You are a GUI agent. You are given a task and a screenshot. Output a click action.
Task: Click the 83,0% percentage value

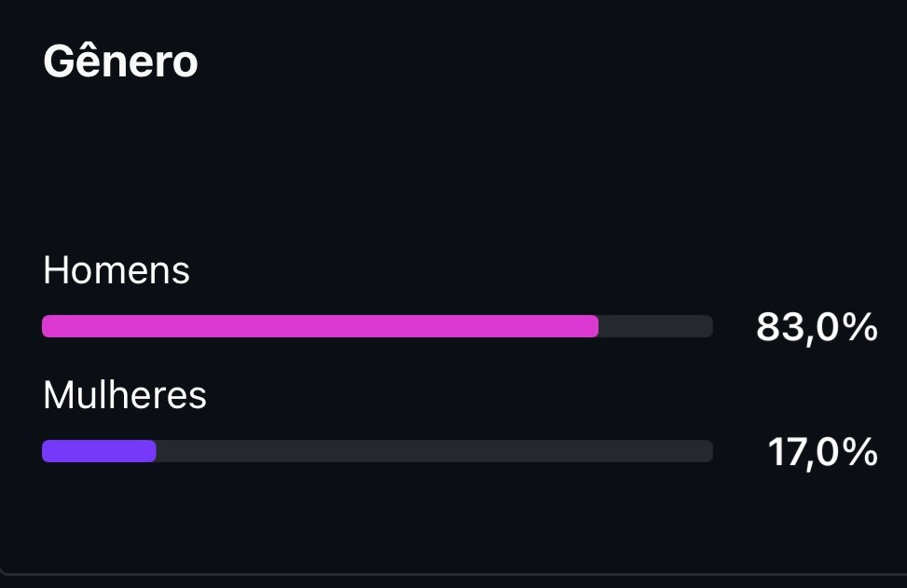pos(817,327)
